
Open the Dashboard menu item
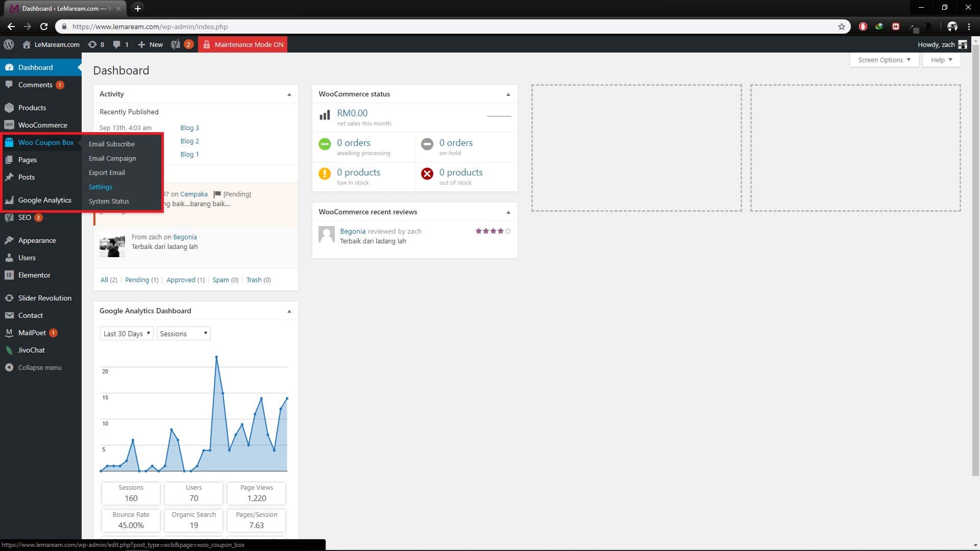[x=41, y=67]
